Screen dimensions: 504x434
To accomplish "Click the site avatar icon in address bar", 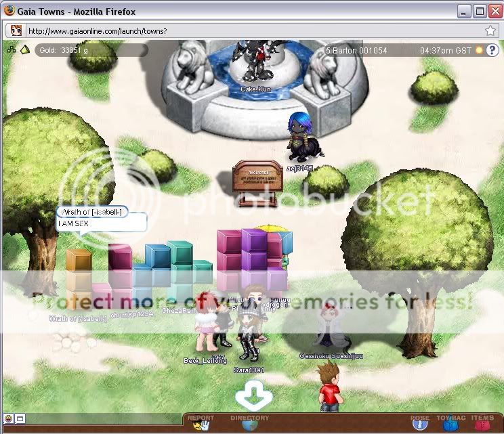I will point(16,30).
